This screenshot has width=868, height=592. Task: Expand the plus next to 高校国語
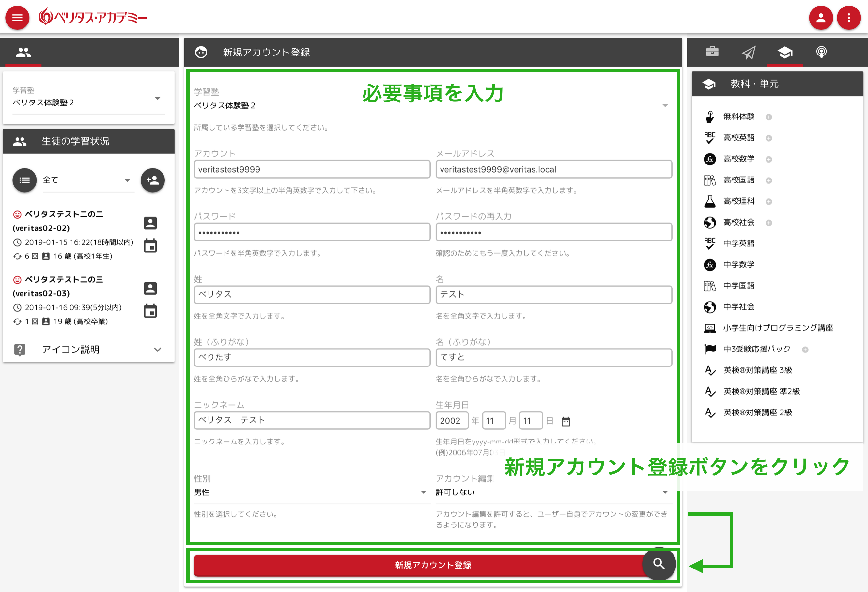click(769, 181)
